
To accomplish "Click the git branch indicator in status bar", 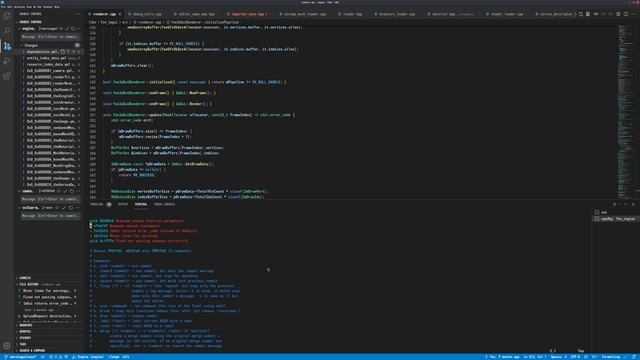I will pyautogui.click(x=20, y=357).
